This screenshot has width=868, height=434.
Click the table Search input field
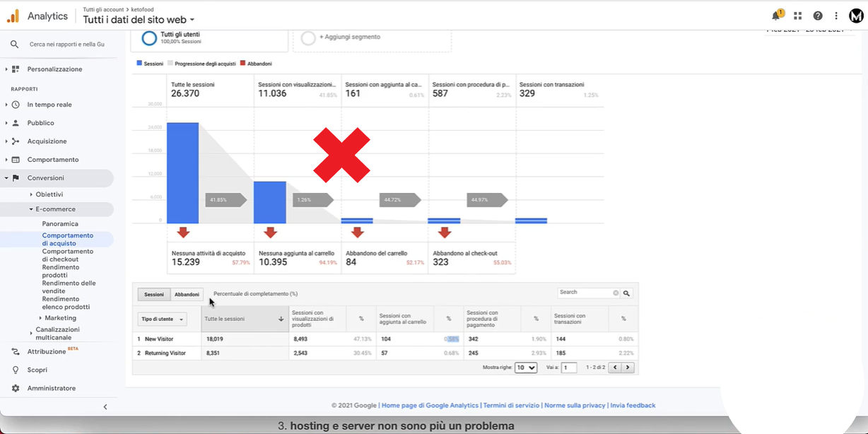(585, 293)
